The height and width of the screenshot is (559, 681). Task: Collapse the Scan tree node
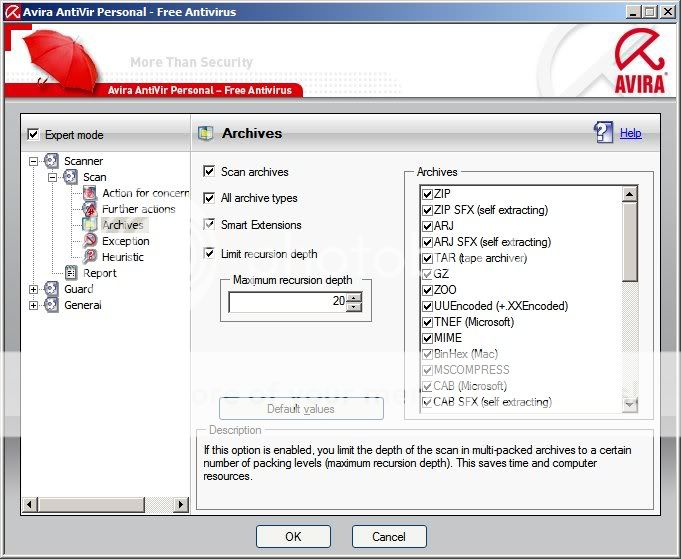click(53, 177)
